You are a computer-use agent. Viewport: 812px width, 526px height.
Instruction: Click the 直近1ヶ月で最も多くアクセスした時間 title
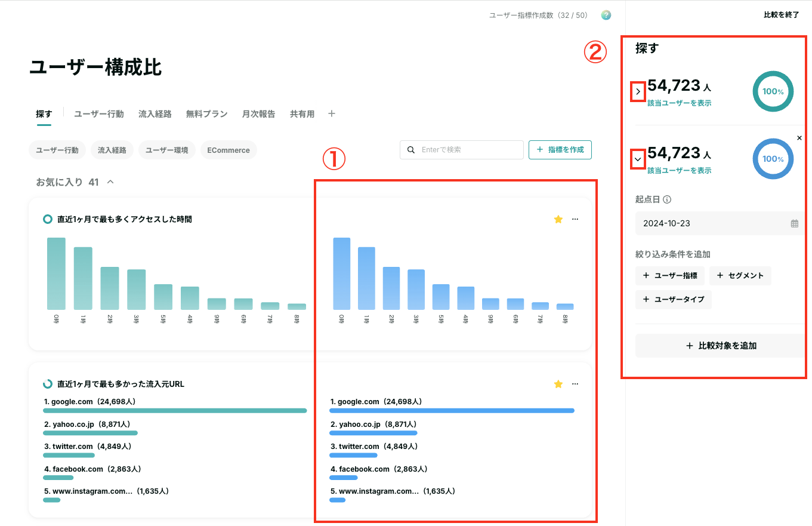coord(124,219)
